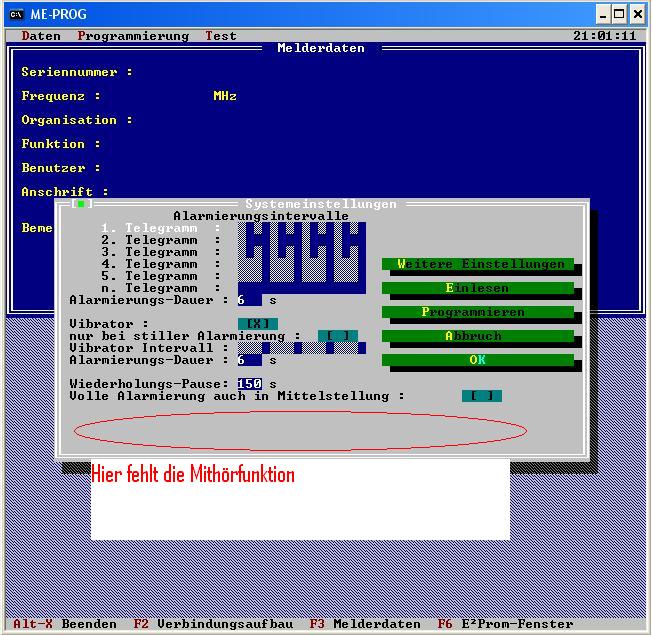Click the Anschrift label

pos(64,192)
